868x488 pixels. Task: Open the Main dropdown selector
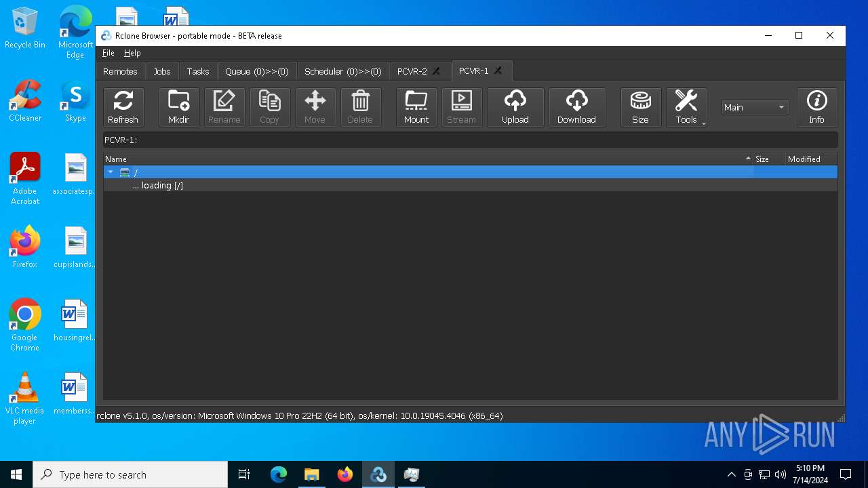coord(755,107)
